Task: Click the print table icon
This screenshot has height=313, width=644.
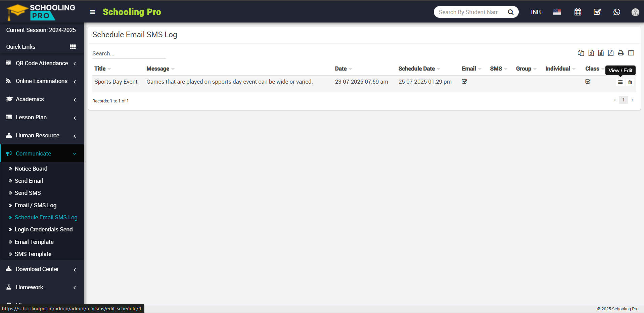Action: (x=621, y=53)
